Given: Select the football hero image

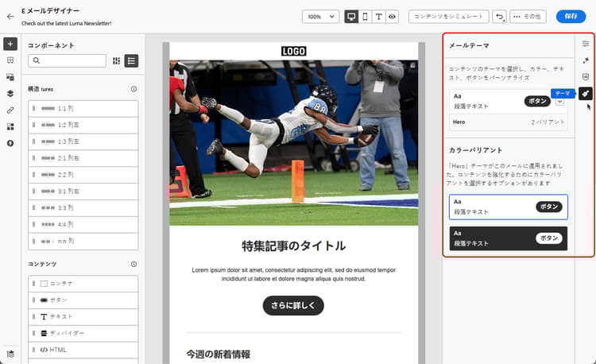Looking at the screenshot, I should click(293, 142).
